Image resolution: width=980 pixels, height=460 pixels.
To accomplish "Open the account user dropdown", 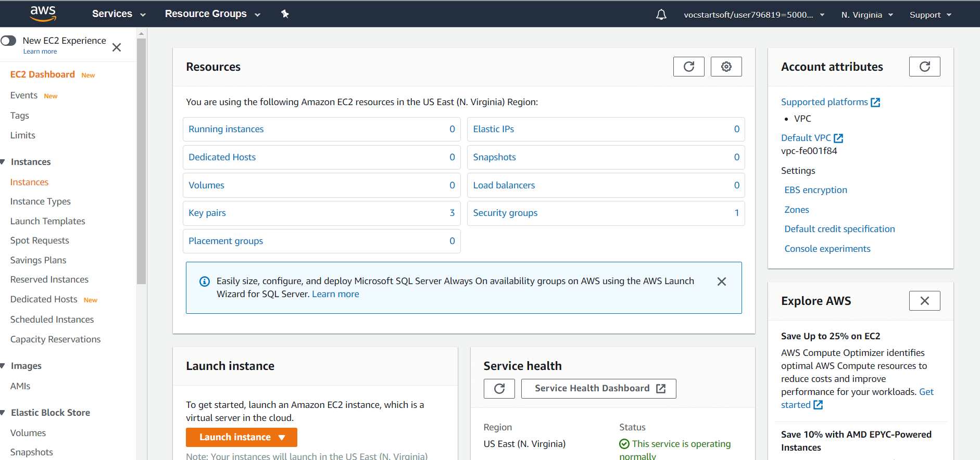I will [x=754, y=15].
